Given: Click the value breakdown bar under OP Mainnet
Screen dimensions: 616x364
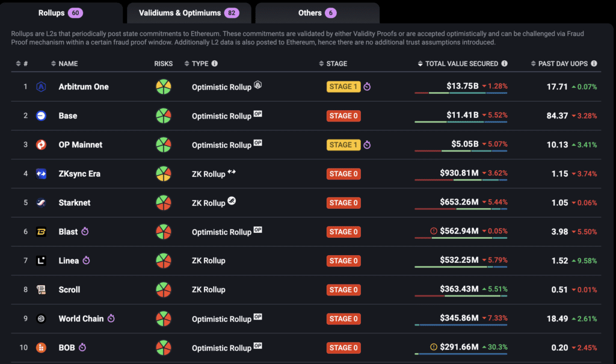Looking at the screenshot, I should tap(461, 150).
